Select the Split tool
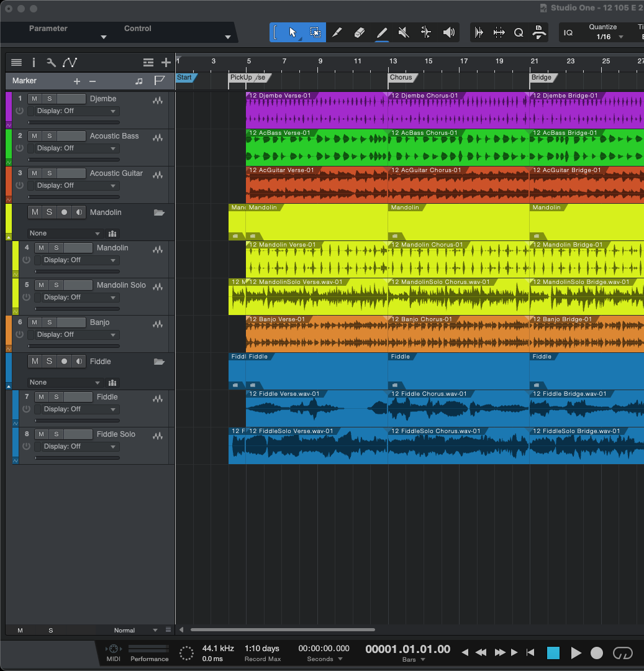The width and height of the screenshot is (644, 671). pos(337,32)
